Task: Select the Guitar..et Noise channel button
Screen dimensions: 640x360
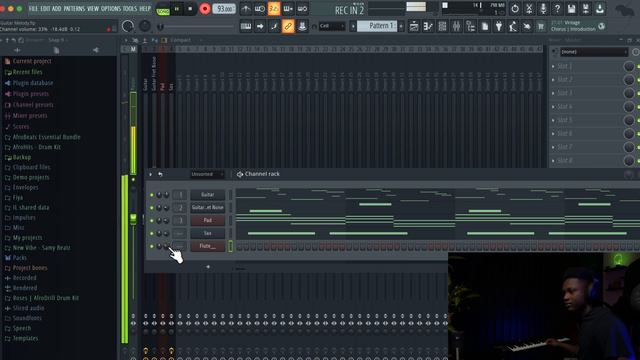Action: click(207, 207)
